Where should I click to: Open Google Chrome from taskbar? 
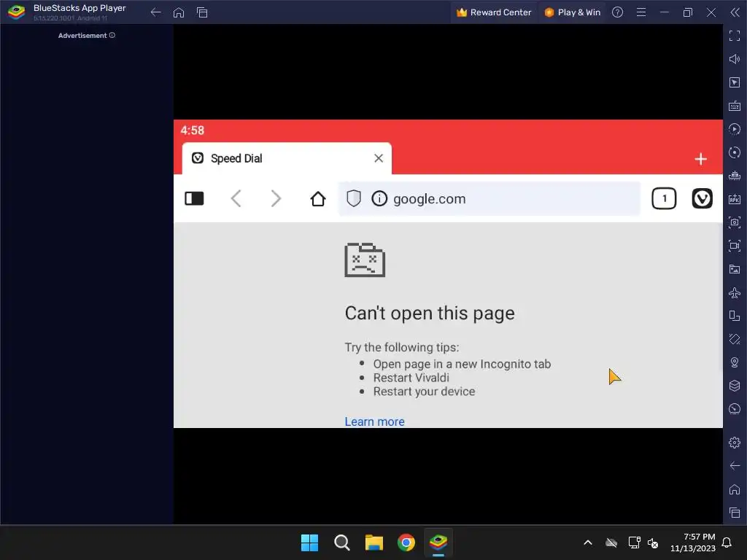tap(406, 542)
